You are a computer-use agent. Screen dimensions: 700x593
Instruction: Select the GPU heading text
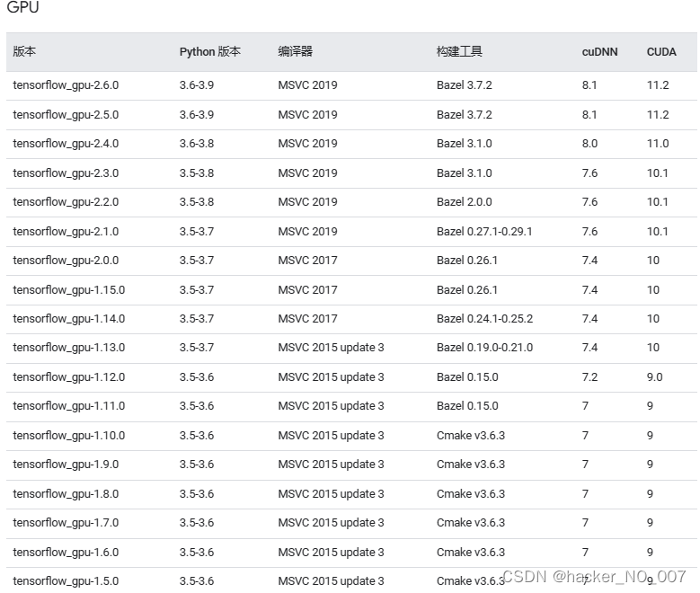point(22,7)
